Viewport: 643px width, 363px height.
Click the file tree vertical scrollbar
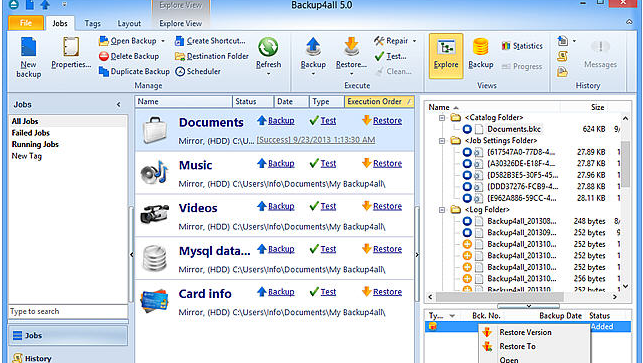pyautogui.click(x=625, y=164)
